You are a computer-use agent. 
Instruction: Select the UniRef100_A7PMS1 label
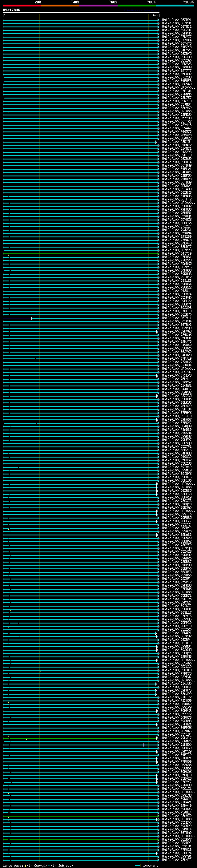pyautogui.click(x=176, y=257)
